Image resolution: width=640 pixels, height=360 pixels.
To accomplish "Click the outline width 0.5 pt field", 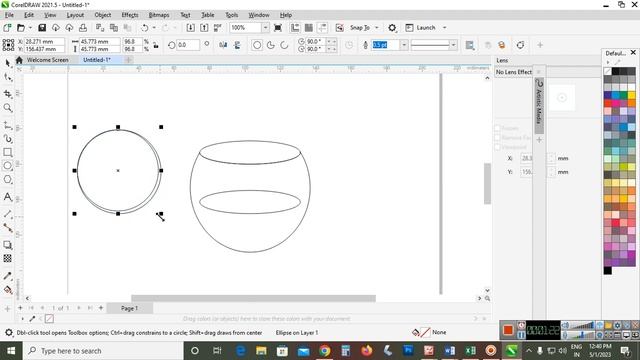I will point(385,45).
